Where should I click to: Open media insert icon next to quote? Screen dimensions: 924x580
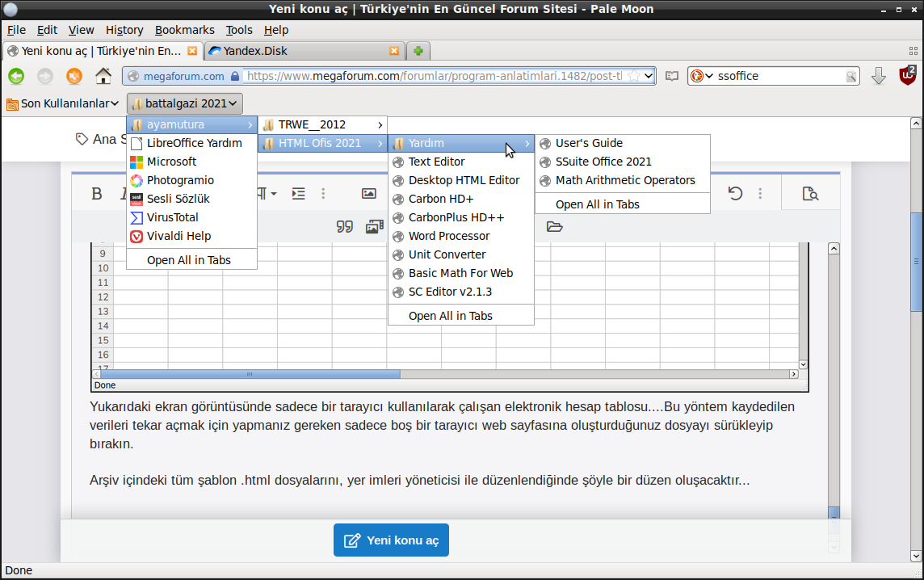[374, 226]
